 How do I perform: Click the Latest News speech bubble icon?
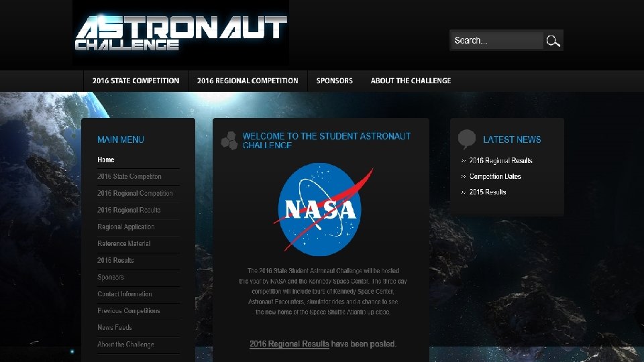tap(467, 139)
